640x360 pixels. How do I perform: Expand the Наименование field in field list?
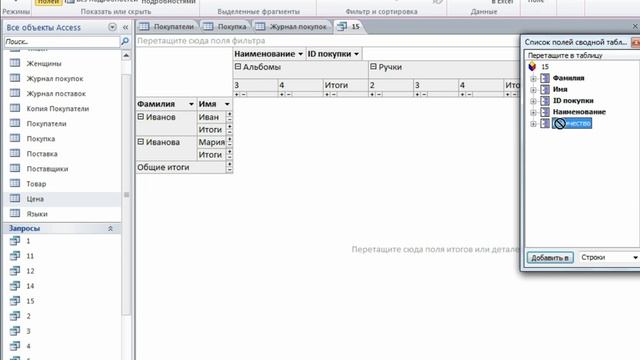coord(533,112)
